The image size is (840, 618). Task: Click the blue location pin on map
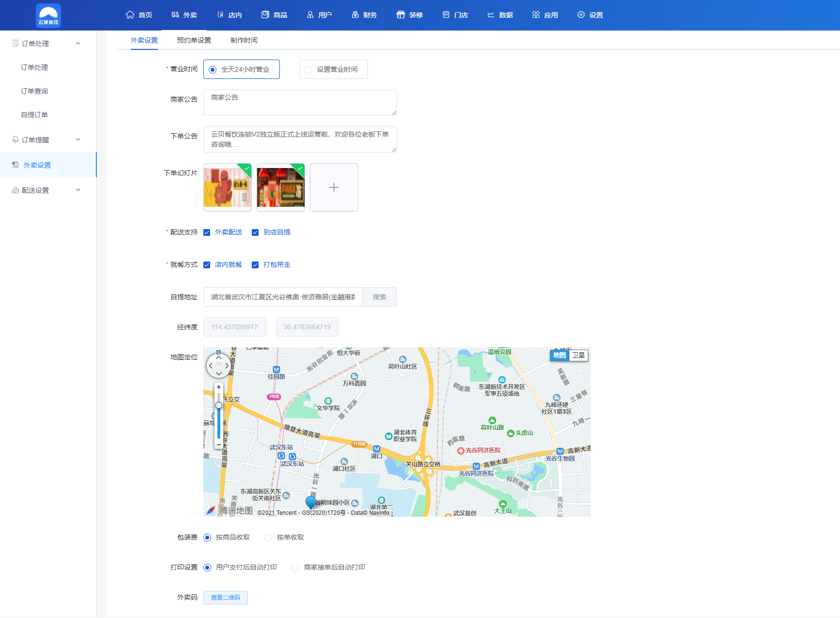point(311,502)
